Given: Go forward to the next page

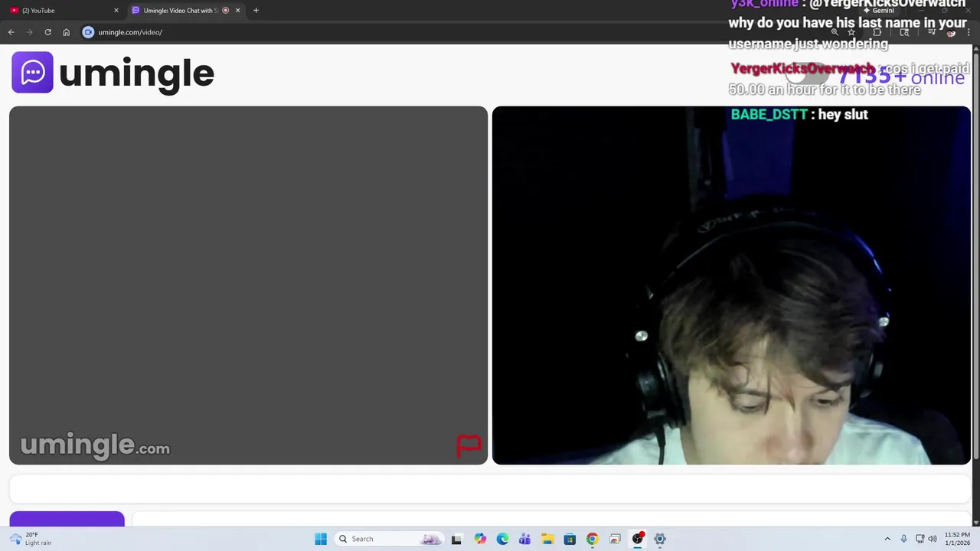Looking at the screenshot, I should point(29,32).
